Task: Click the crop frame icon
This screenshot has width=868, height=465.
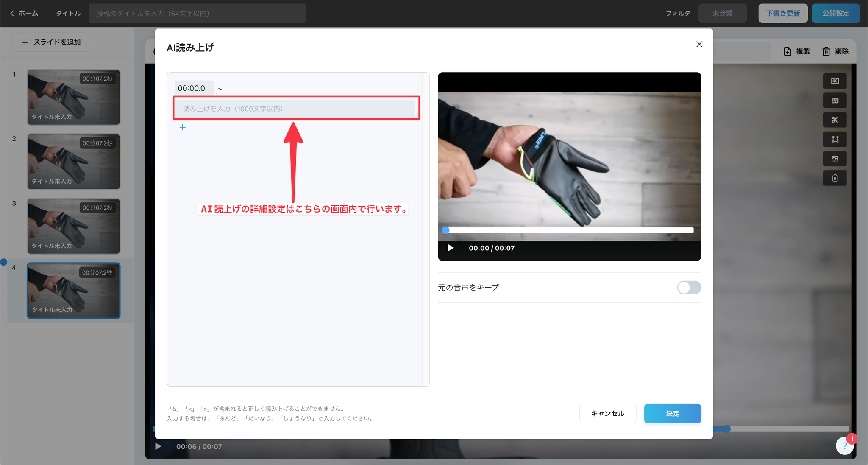Action: tap(835, 139)
